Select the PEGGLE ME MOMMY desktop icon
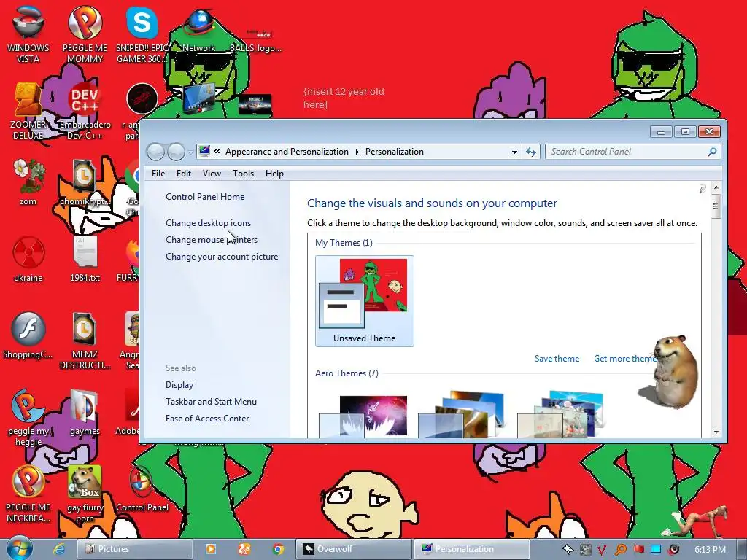The image size is (747, 560). (x=85, y=34)
